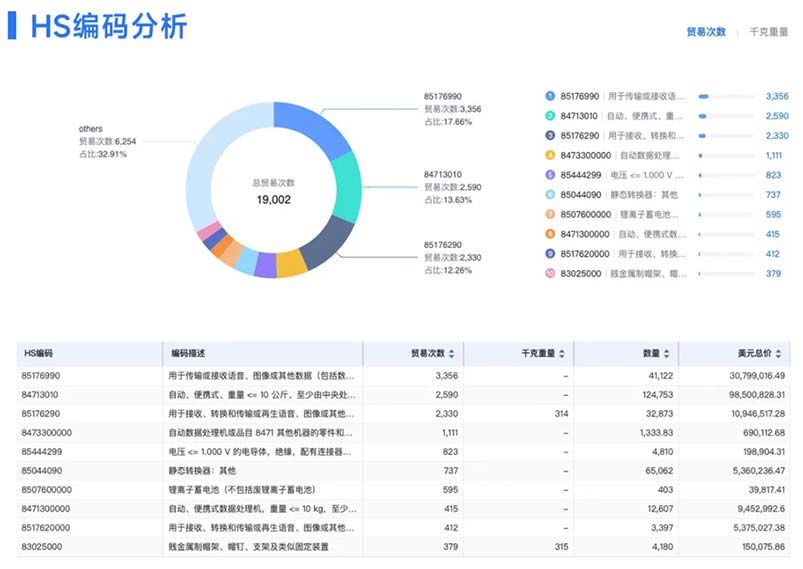Select table row code 8473300000
803x569 pixels.
(47, 433)
